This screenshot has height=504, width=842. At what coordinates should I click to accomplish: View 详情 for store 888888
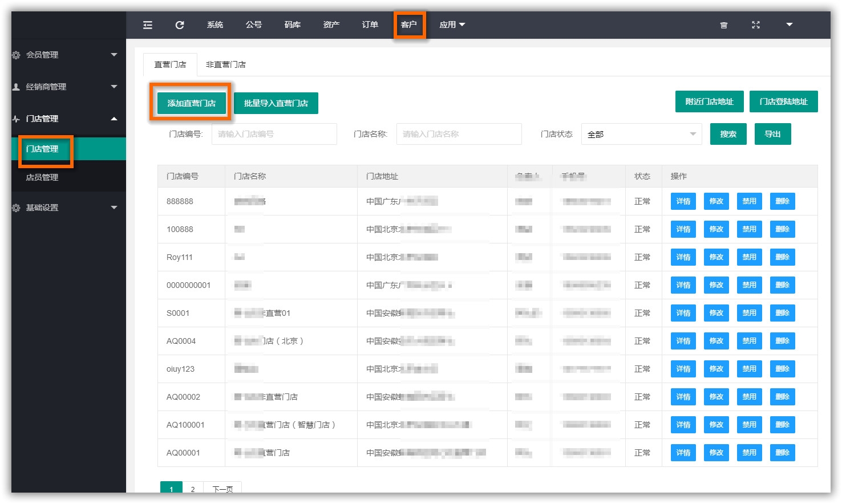[x=683, y=201]
